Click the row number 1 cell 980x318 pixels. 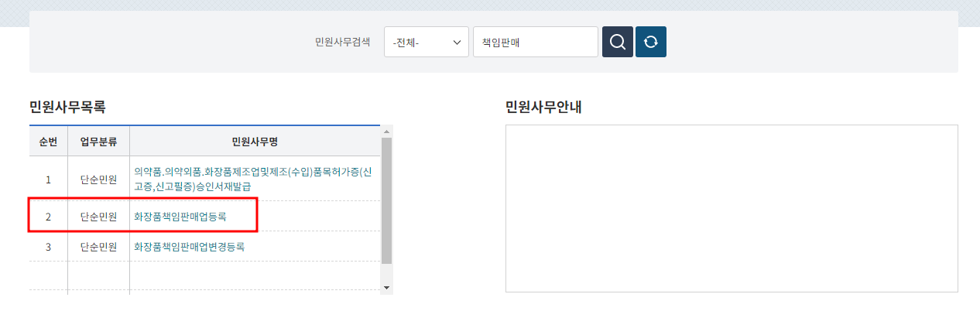[48, 180]
